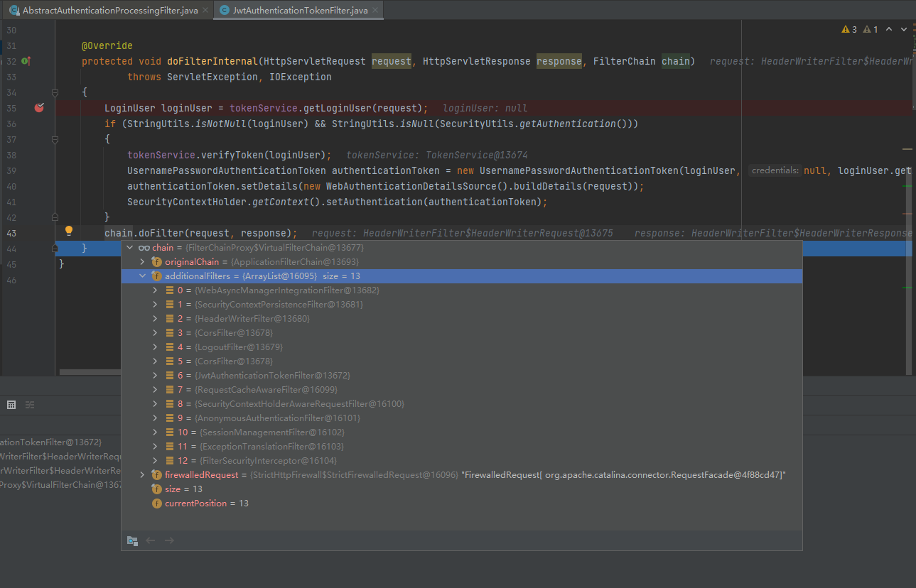
Task: Expand element 1 SecurityContextPersistenceFilter
Action: coord(155,305)
